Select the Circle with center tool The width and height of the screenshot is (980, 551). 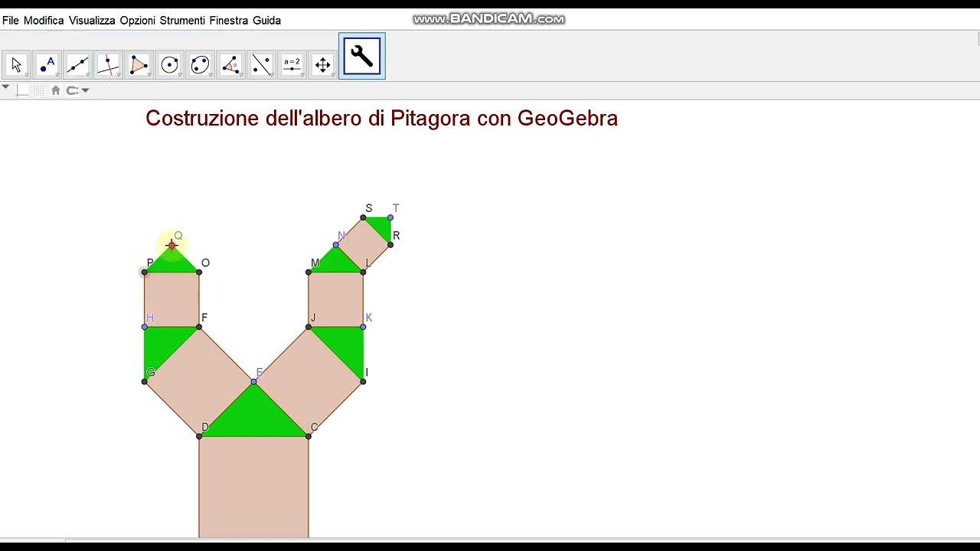(x=169, y=65)
